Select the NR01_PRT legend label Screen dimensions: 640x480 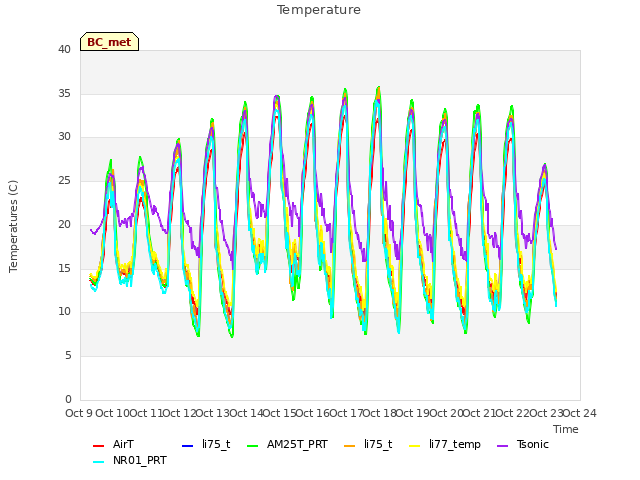pyautogui.click(x=140, y=460)
